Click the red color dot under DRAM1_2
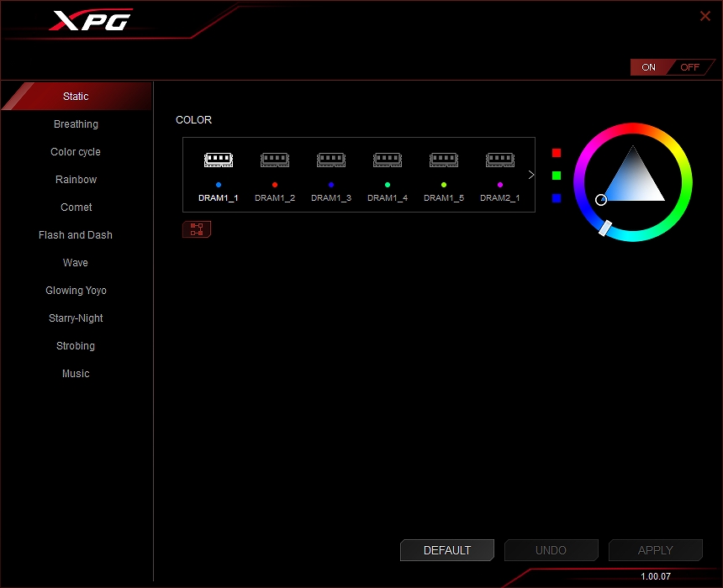 tap(275, 185)
